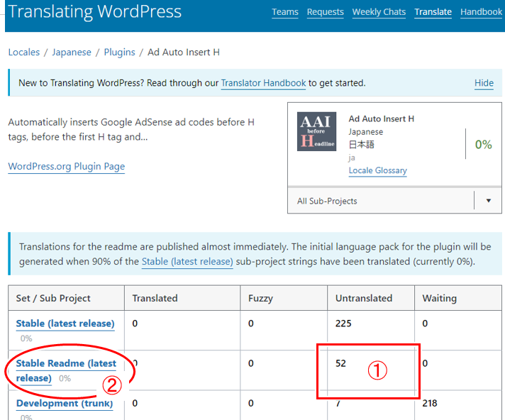The width and height of the screenshot is (505, 420).
Task: Open Stable Readme (latest release) sub-project
Action: [66, 370]
